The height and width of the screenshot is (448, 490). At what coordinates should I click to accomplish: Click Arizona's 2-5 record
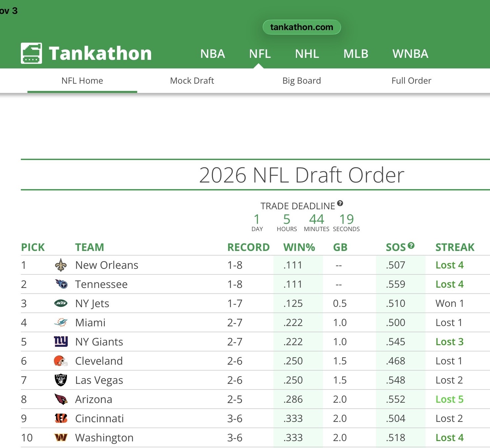pos(235,399)
